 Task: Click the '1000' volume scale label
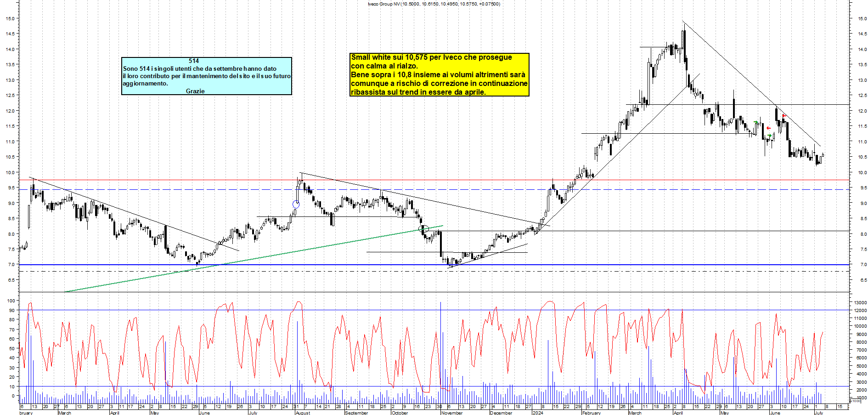[862, 398]
